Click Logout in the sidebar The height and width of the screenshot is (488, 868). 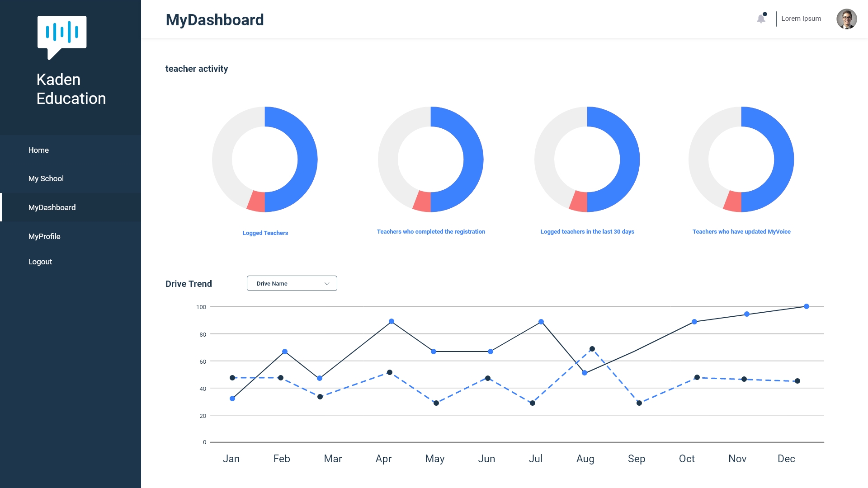(40, 262)
